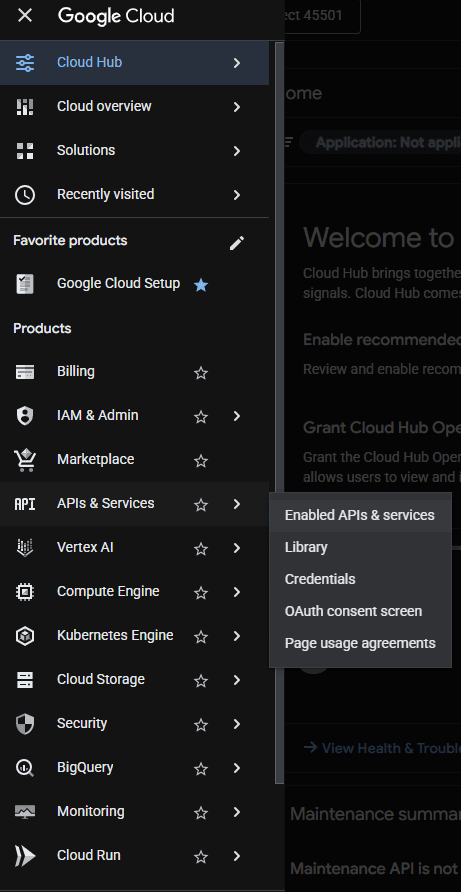Image resolution: width=461 pixels, height=892 pixels.
Task: Click the Cloud Run arrows icon
Action: pos(24,856)
